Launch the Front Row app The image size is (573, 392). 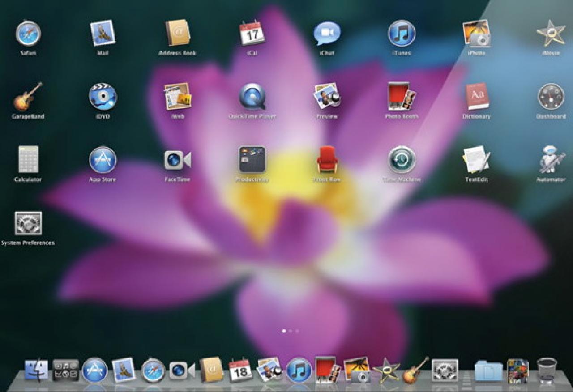(x=327, y=159)
